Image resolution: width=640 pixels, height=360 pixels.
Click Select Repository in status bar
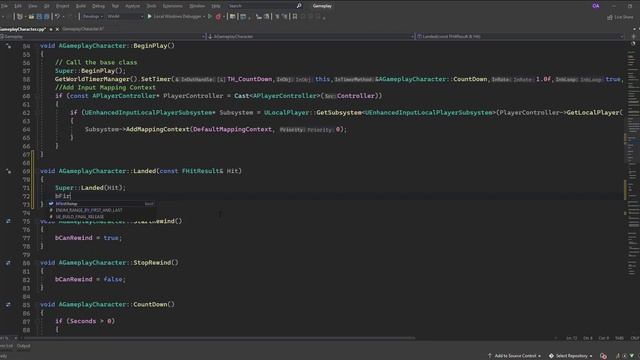571,356
